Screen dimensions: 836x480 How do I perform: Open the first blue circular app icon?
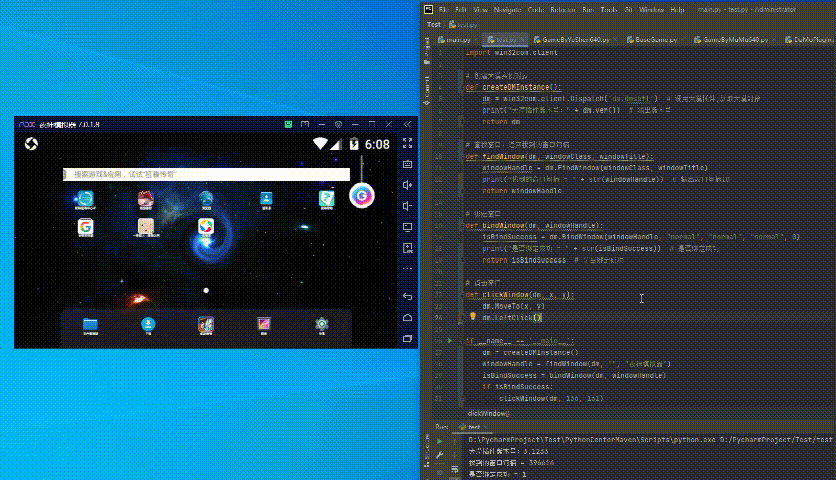[x=85, y=200]
